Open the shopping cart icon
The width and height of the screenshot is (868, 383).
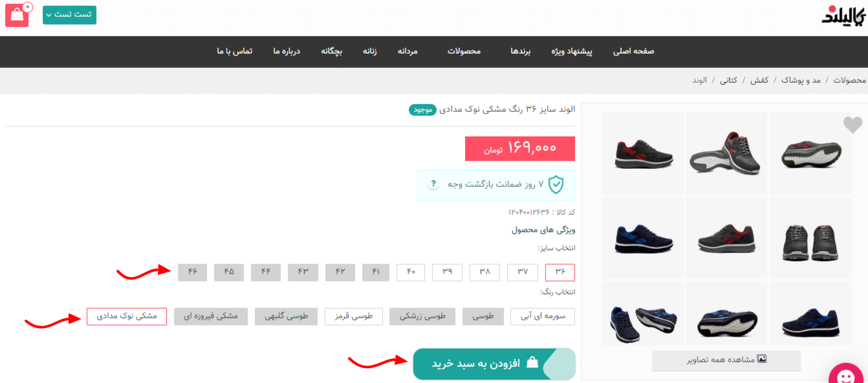coord(17,15)
